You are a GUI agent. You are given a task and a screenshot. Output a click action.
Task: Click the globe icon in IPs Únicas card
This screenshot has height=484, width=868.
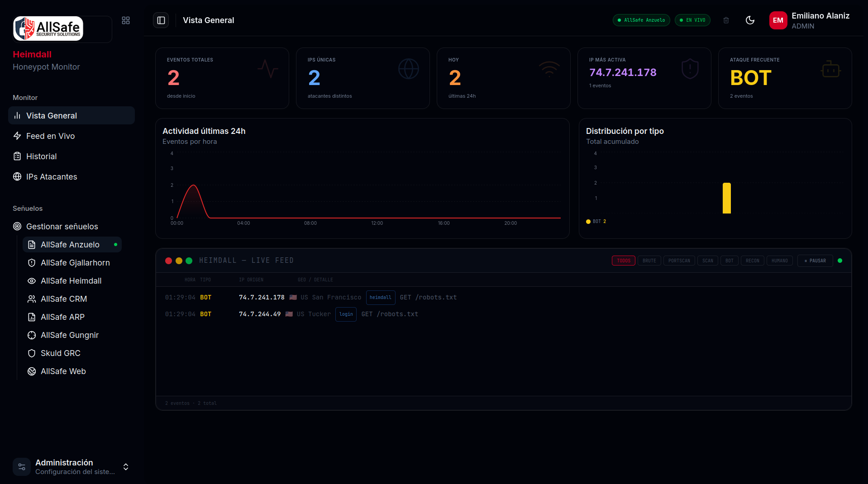pyautogui.click(x=409, y=69)
